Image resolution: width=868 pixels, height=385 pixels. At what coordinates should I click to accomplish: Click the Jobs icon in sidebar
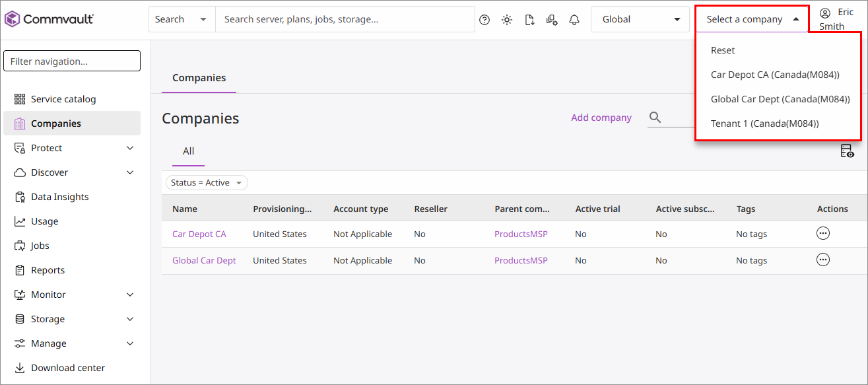19,246
